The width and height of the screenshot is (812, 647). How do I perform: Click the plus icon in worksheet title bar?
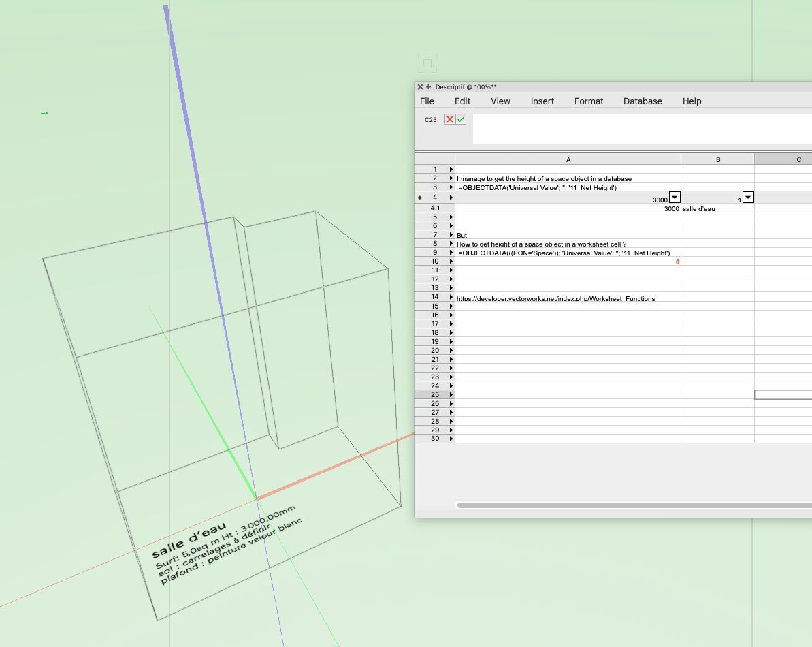[428, 87]
